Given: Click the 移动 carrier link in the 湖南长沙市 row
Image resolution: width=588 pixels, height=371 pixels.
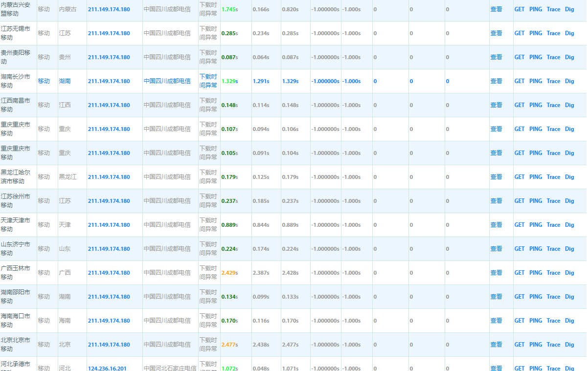Looking at the screenshot, I should [44, 81].
